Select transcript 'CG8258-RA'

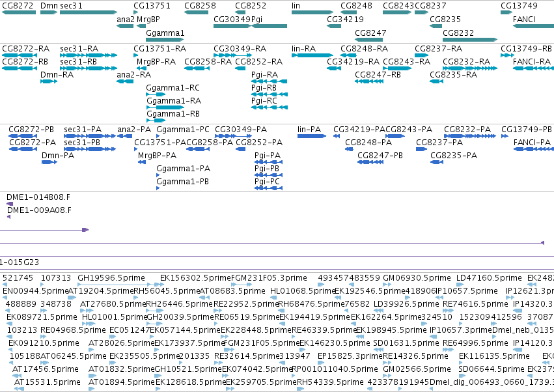pos(208,61)
